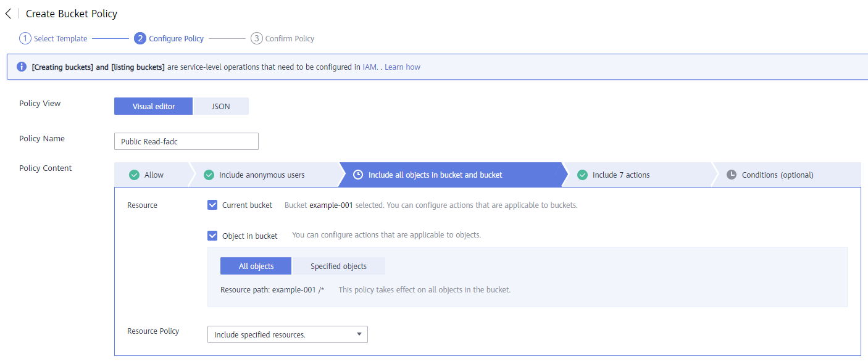Switch to the JSON policy view

click(x=221, y=106)
